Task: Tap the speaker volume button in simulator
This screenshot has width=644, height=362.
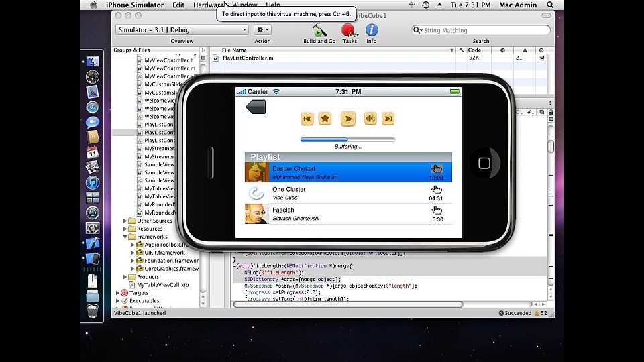Action: [370, 119]
